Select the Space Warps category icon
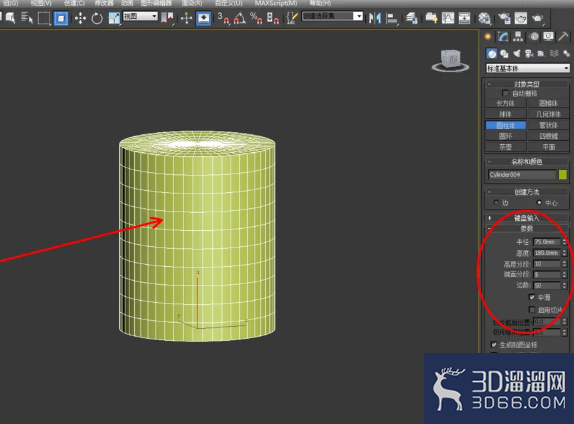 554,54
